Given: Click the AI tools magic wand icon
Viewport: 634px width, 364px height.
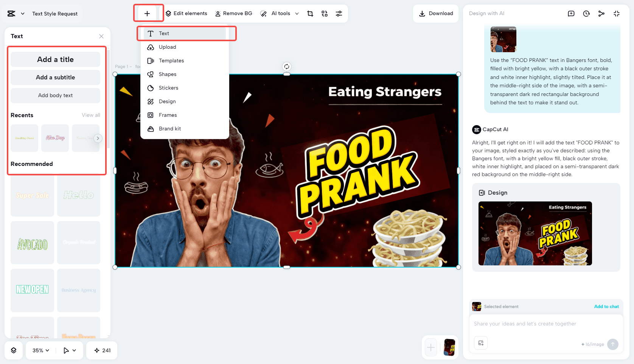Looking at the screenshot, I should pyautogui.click(x=263, y=13).
